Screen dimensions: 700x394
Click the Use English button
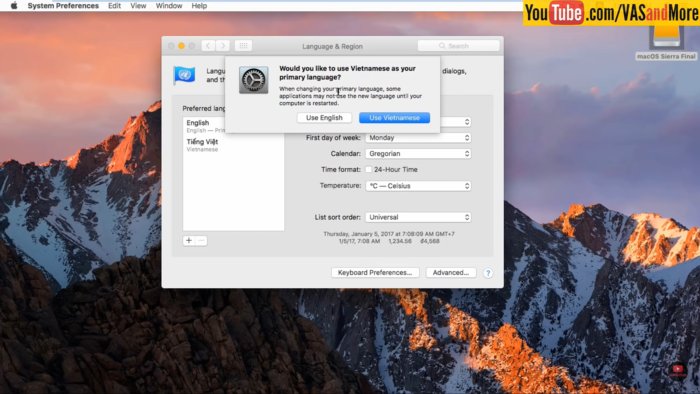324,118
